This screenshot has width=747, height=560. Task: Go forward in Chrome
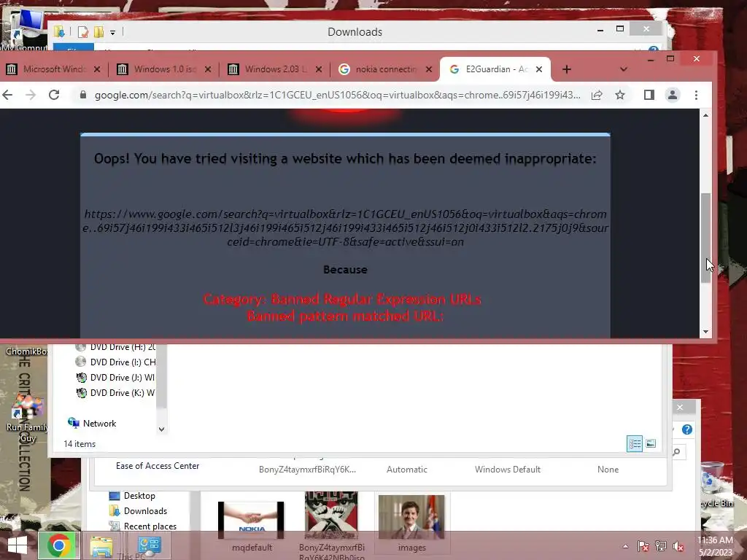(31, 95)
